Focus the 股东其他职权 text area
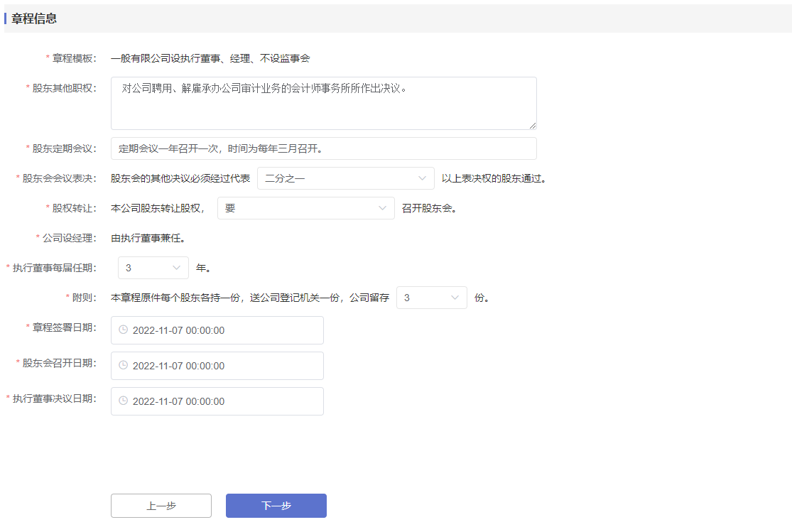Image resolution: width=792 pixels, height=532 pixels. point(323,104)
